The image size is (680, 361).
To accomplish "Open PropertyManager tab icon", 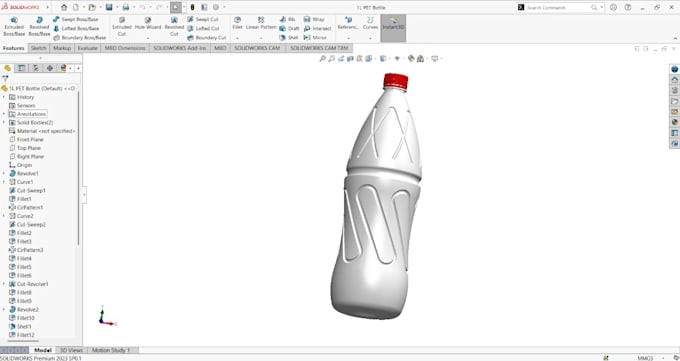I will (x=21, y=68).
